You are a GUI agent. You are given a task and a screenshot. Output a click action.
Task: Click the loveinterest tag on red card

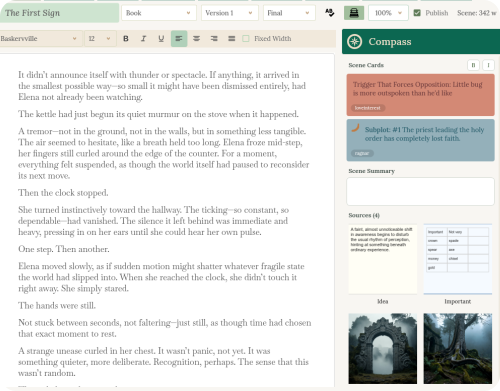click(x=368, y=108)
